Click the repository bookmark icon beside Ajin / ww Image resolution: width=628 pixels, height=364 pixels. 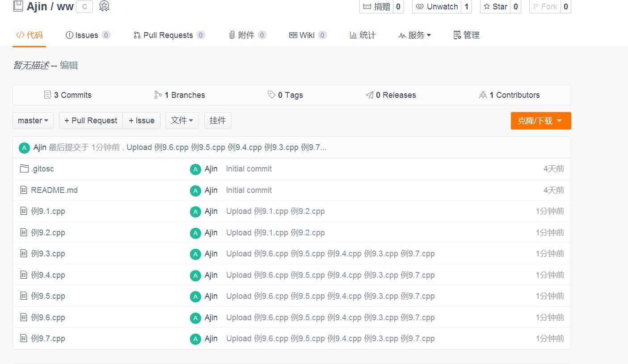(17, 6)
